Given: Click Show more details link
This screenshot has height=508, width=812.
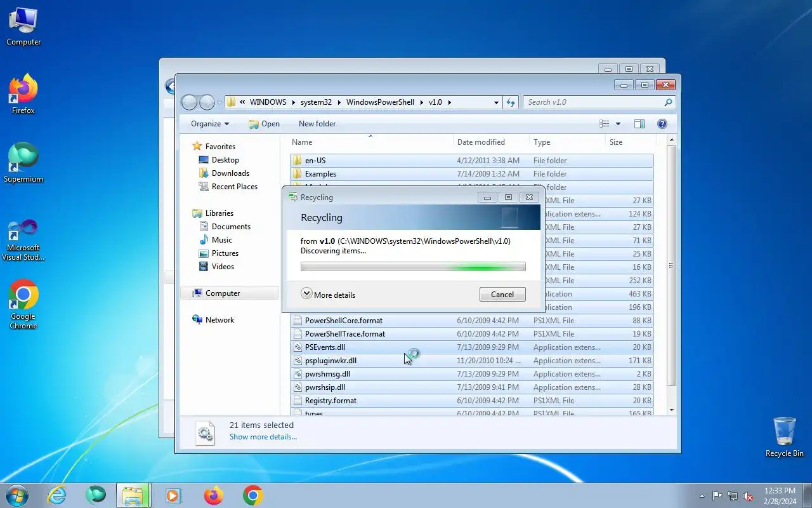Looking at the screenshot, I should (x=263, y=437).
